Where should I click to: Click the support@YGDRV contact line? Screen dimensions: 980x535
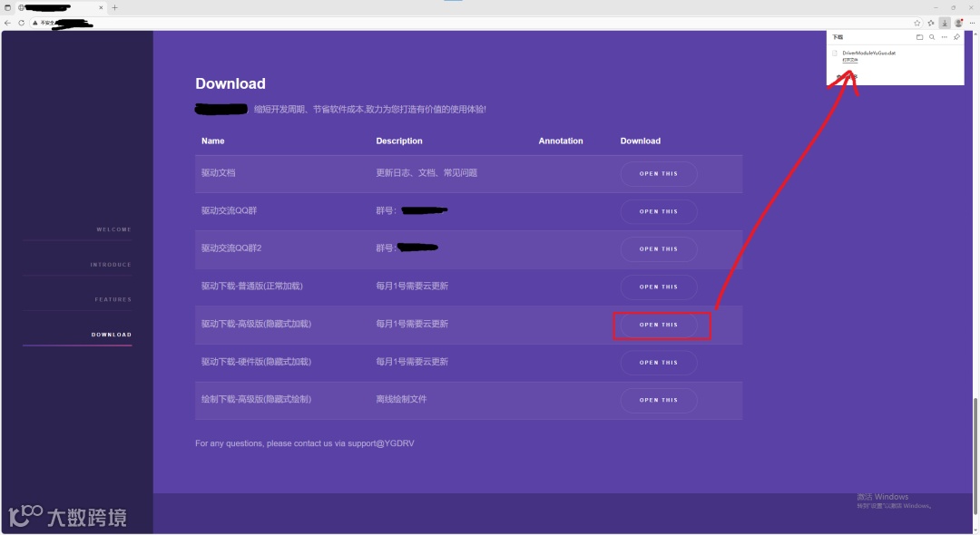tap(305, 443)
